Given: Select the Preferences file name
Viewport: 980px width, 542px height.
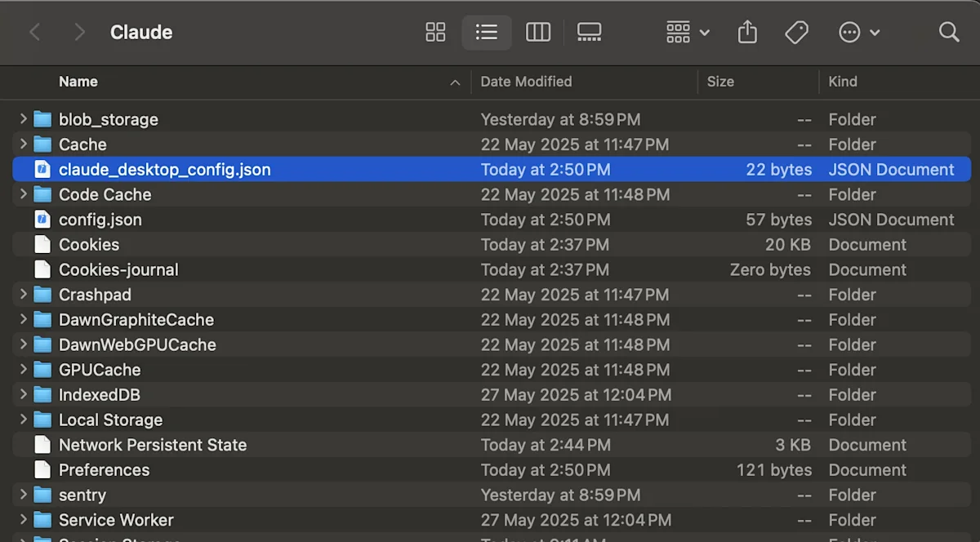Looking at the screenshot, I should 105,470.
